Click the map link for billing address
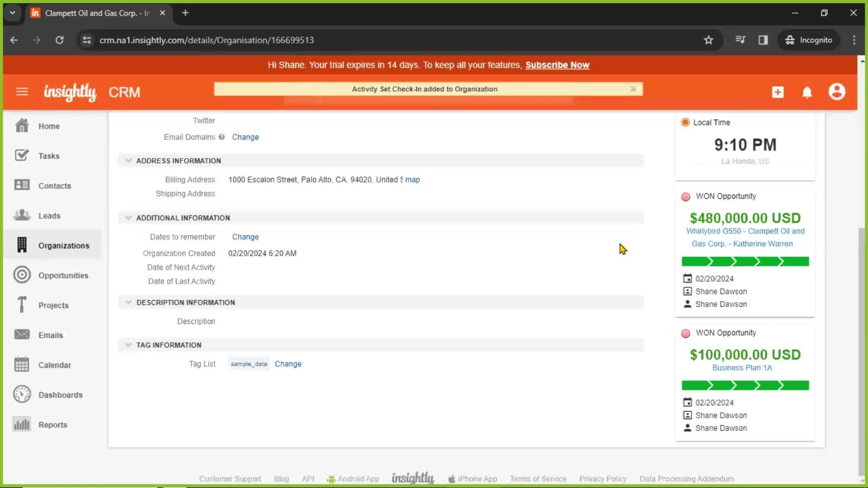868x488 pixels. click(x=413, y=179)
